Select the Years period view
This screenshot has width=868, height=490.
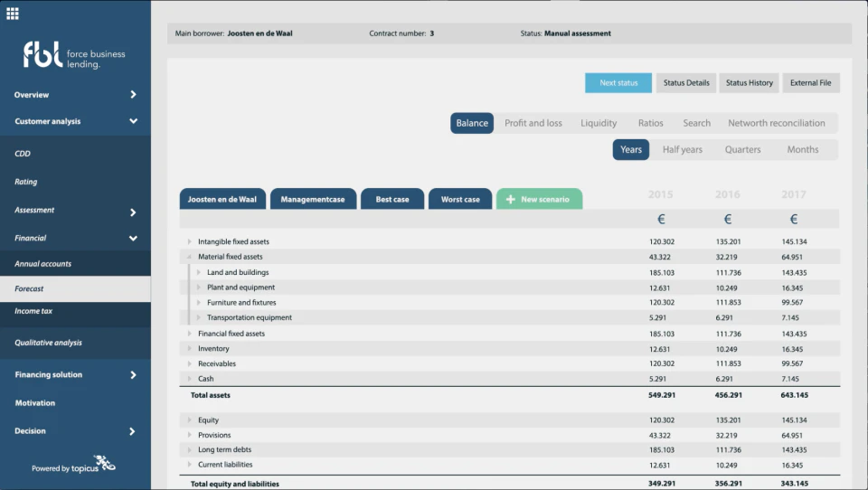[x=631, y=149]
